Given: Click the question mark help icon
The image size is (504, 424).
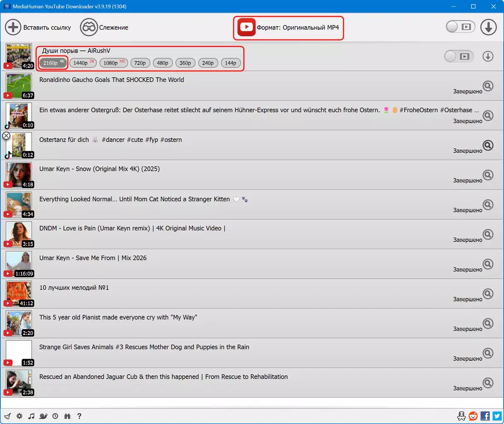Looking at the screenshot, I should coord(79,416).
